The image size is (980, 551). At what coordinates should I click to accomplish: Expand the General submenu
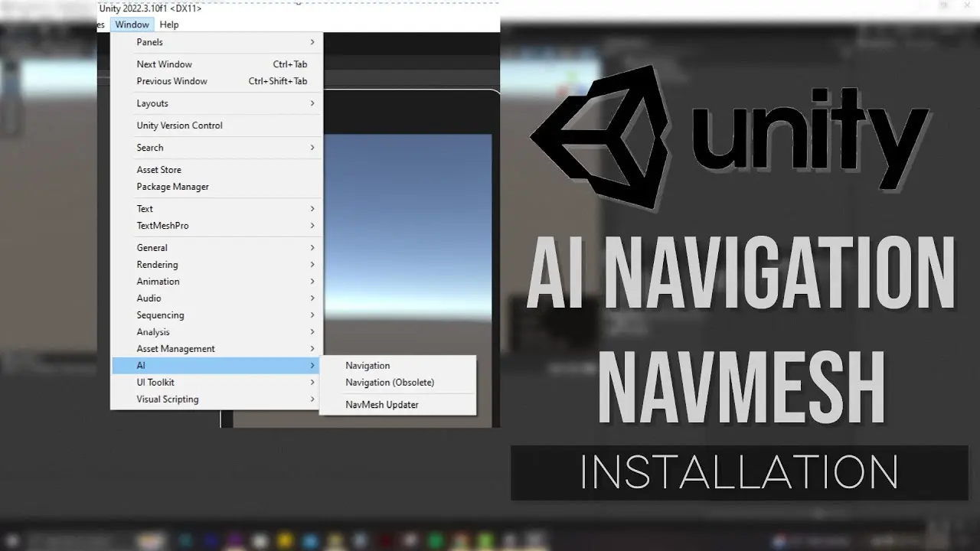click(217, 248)
